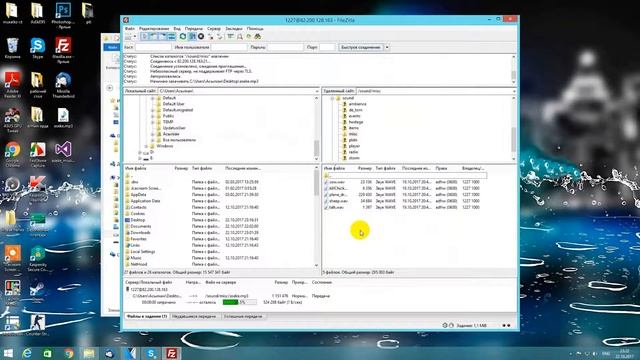The width and height of the screenshot is (640, 360).
Task: Open the Передача menu
Action: pyautogui.click(x=193, y=29)
